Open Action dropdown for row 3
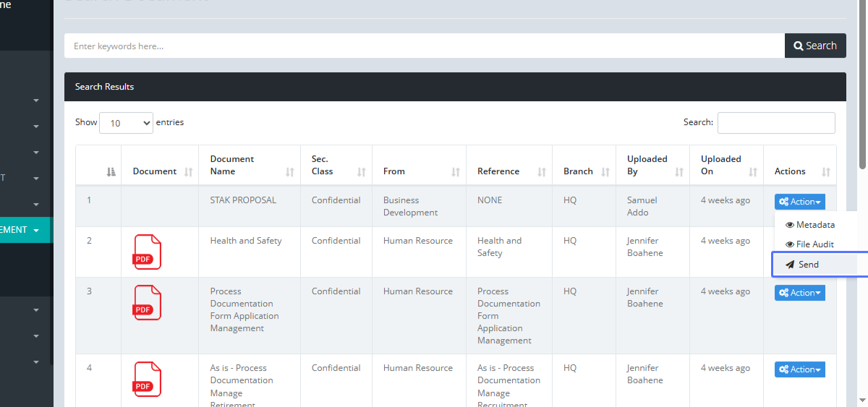The width and height of the screenshot is (868, 407). (799, 293)
